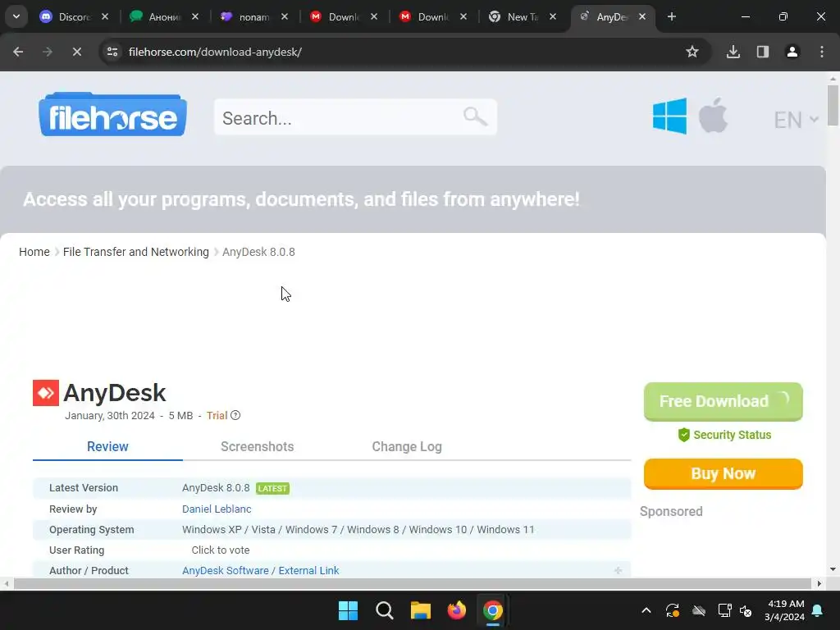Open Daniel Leblanc reviewer link
Image resolution: width=840 pixels, height=630 pixels.
tap(217, 509)
